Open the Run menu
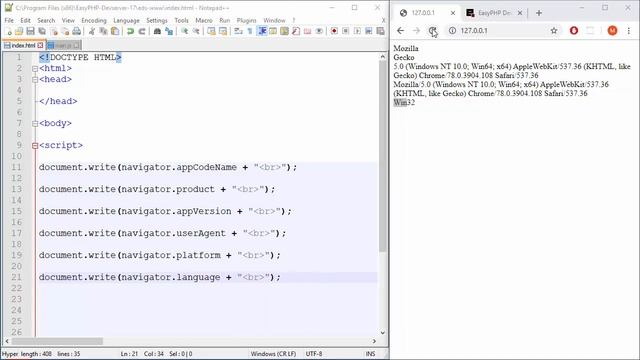 [224, 20]
